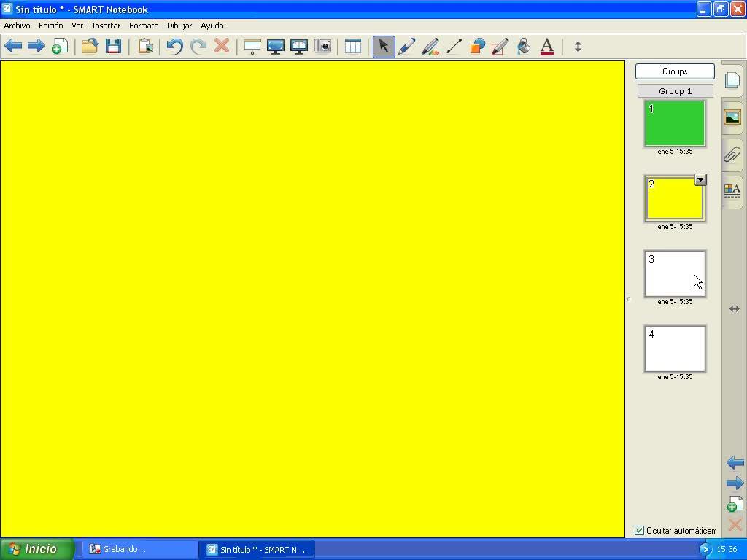Select the Creative Pen tool
Viewport: 747px width, 560px height.
click(430, 47)
